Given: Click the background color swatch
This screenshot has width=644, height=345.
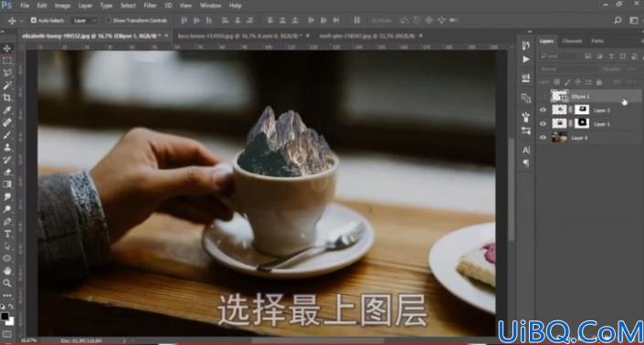Looking at the screenshot, I should 10,321.
